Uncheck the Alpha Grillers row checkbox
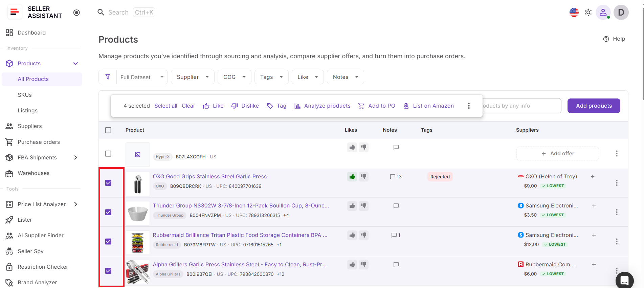Screen dimensions: 644x288 click(108, 271)
